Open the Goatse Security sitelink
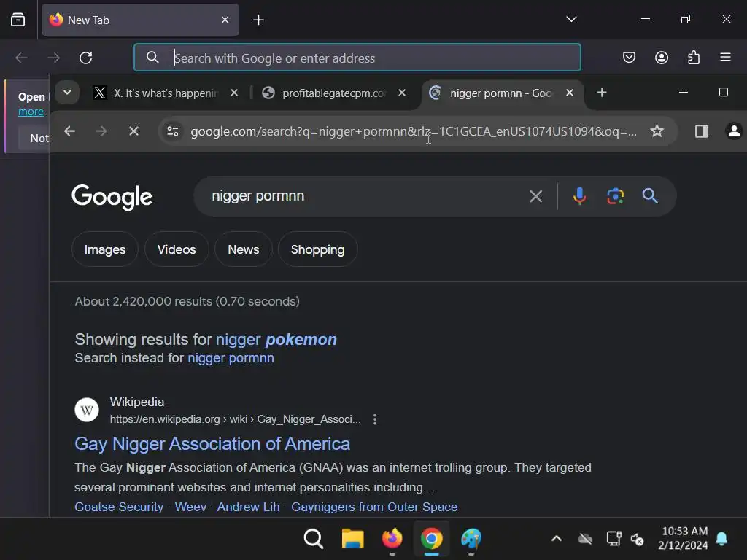This screenshot has height=560, width=747. click(119, 507)
